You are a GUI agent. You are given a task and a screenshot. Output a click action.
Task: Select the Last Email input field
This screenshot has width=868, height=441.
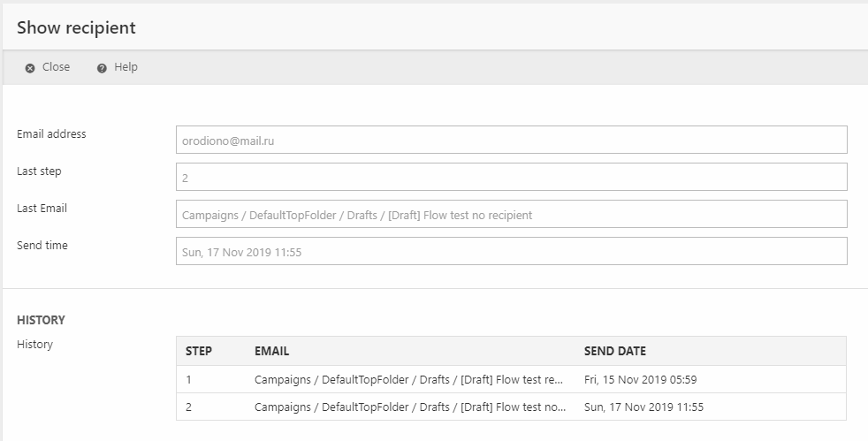(511, 214)
